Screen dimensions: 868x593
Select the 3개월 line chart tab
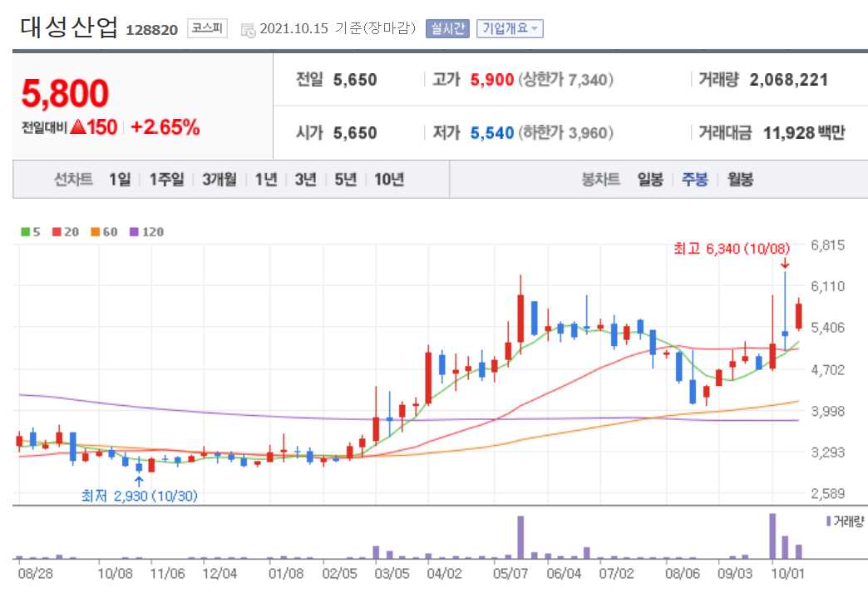(x=219, y=180)
